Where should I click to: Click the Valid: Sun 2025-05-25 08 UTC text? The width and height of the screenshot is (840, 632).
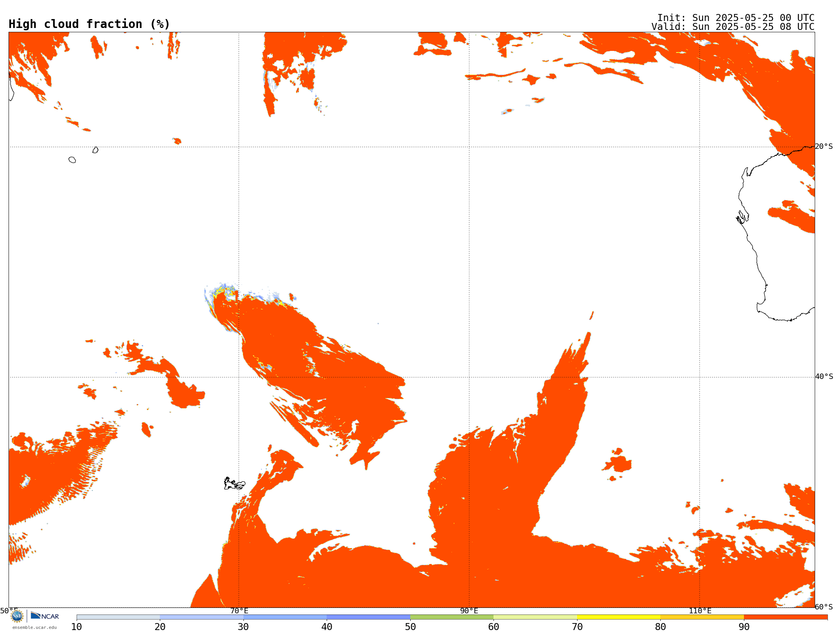coord(733,27)
